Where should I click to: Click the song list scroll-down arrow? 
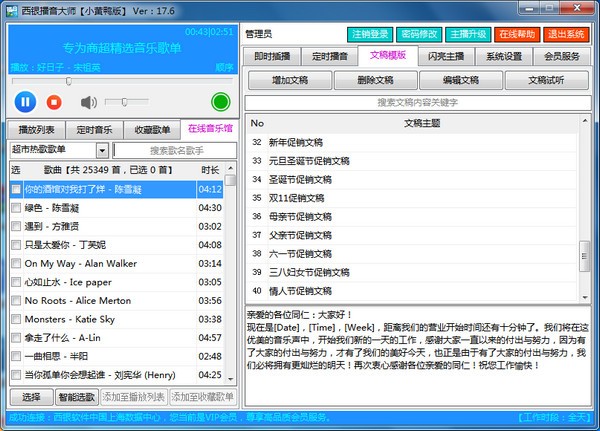click(230, 379)
